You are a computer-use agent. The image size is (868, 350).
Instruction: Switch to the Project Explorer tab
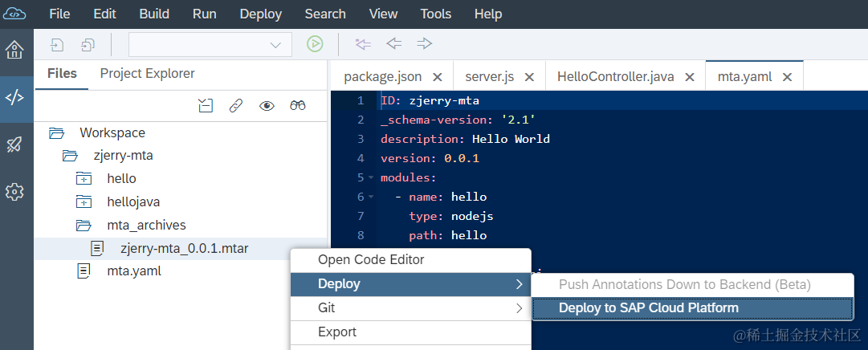pos(147,73)
